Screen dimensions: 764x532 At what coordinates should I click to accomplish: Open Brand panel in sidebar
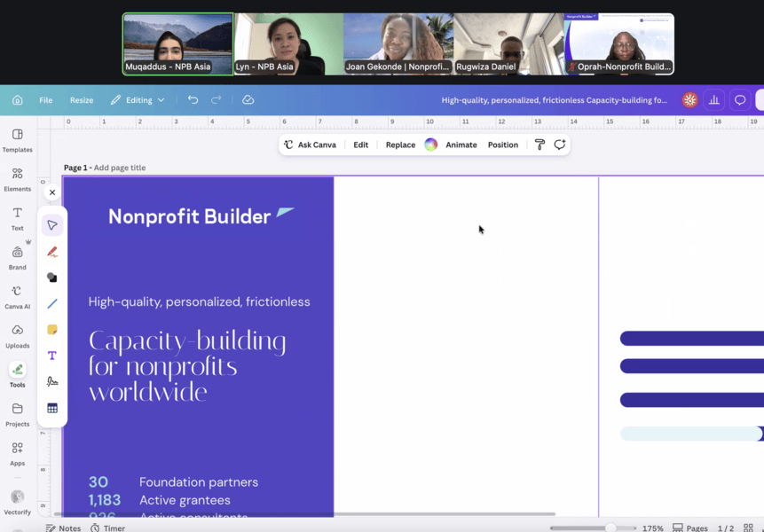[18, 258]
